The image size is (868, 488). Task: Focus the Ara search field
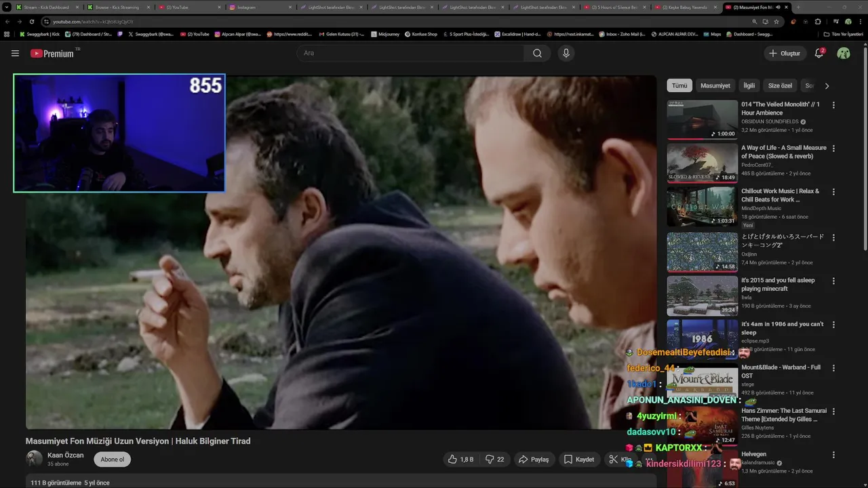tap(410, 53)
